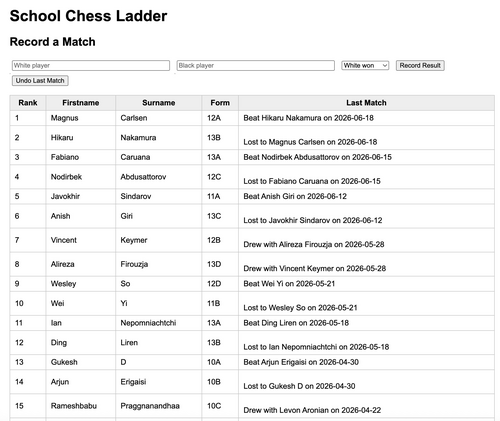Open the White won result dropdown

tap(365, 65)
